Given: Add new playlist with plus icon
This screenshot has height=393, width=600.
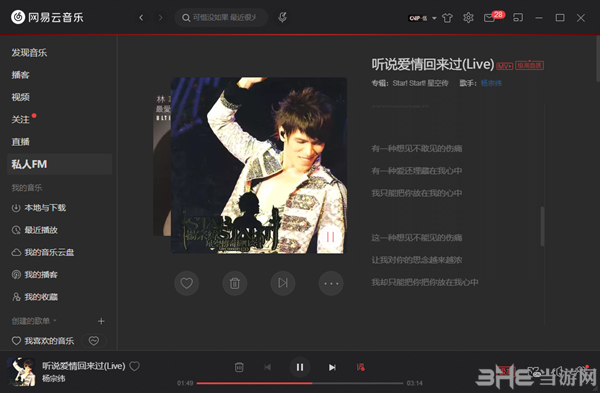Looking at the screenshot, I should tap(101, 321).
